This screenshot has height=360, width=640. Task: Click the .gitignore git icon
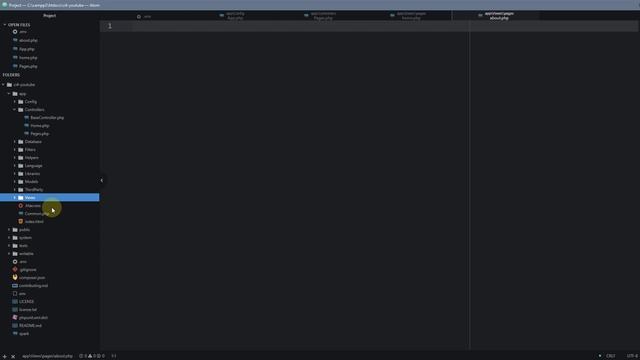point(15,270)
